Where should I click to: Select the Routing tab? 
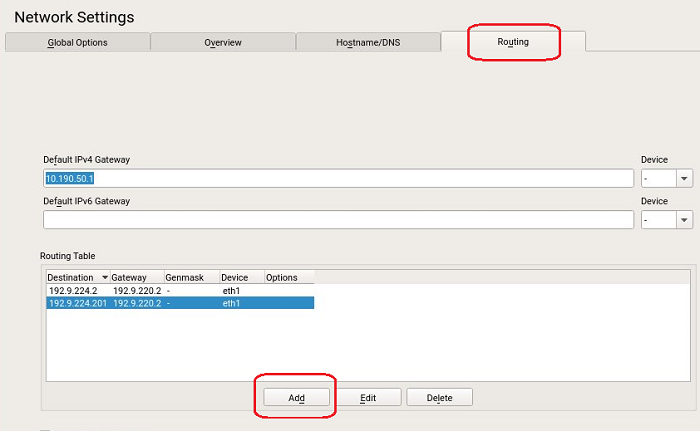513,42
